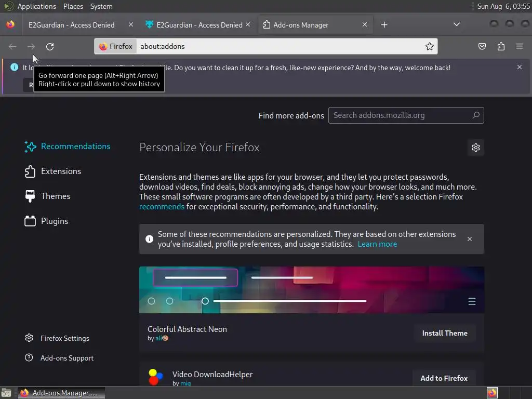Click the Extensions puzzle icon in sidebar
This screenshot has width=532, height=399.
[x=30, y=171]
